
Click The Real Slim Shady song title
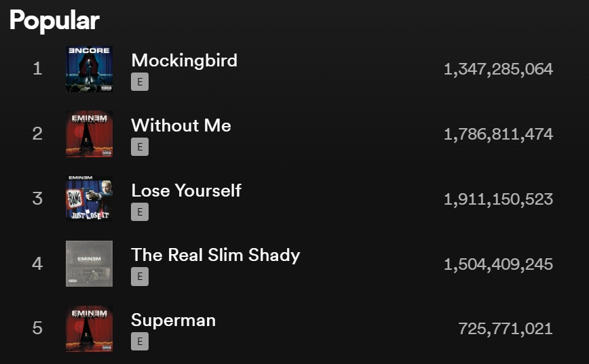(216, 256)
